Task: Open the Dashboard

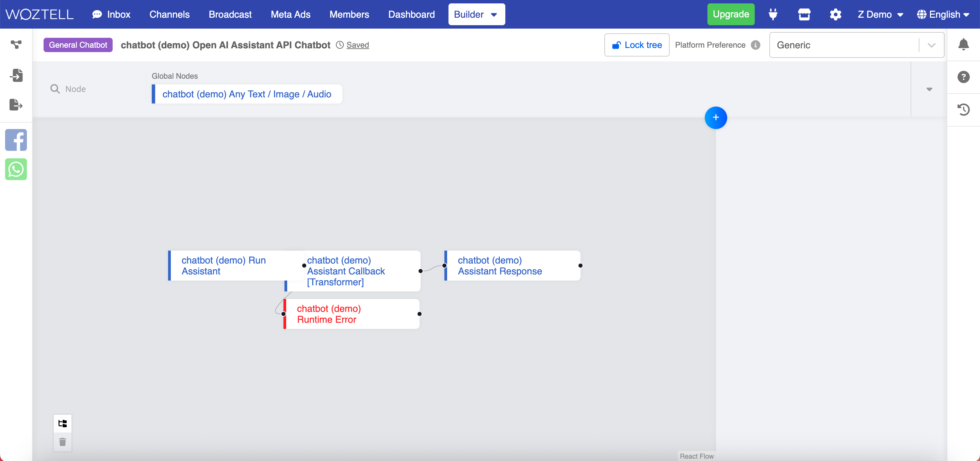Action: tap(411, 14)
